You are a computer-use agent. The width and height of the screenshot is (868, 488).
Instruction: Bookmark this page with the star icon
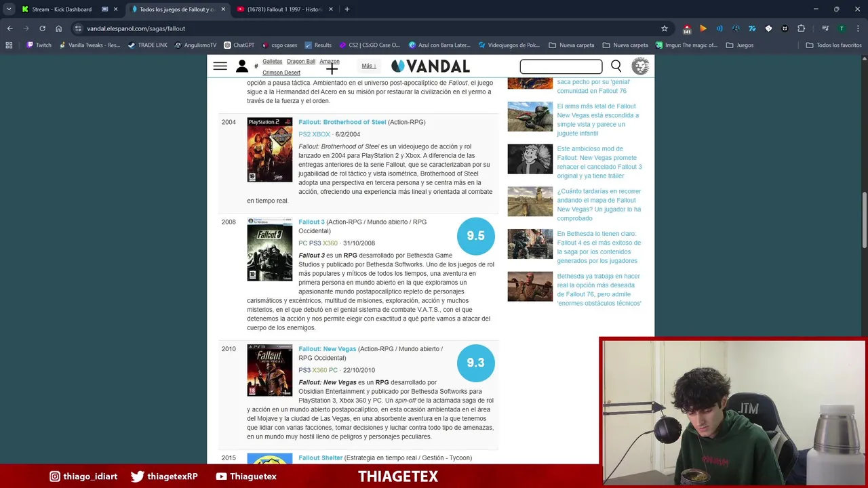[665, 28]
